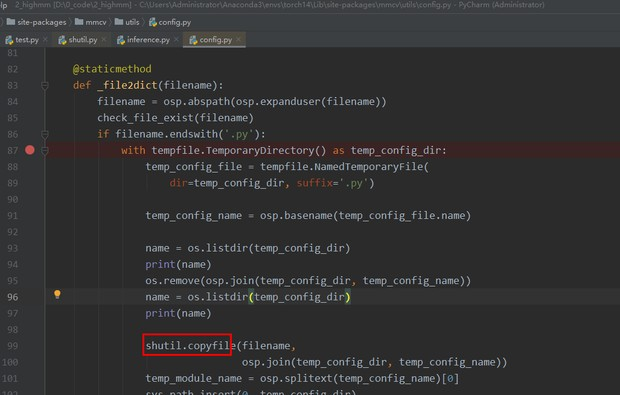Click the config.py tab Python file icon
This screenshot has height=395, width=620.
pyautogui.click(x=193, y=40)
